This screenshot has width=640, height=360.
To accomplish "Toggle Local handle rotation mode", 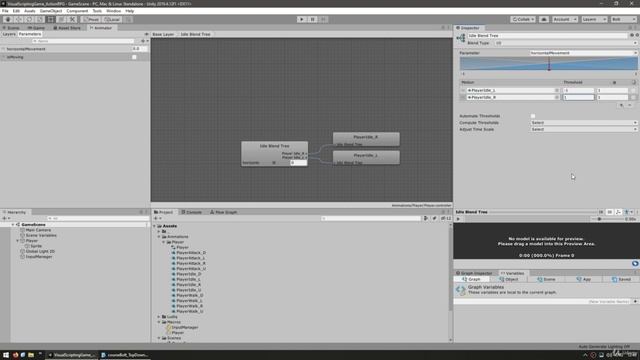I will (x=112, y=19).
